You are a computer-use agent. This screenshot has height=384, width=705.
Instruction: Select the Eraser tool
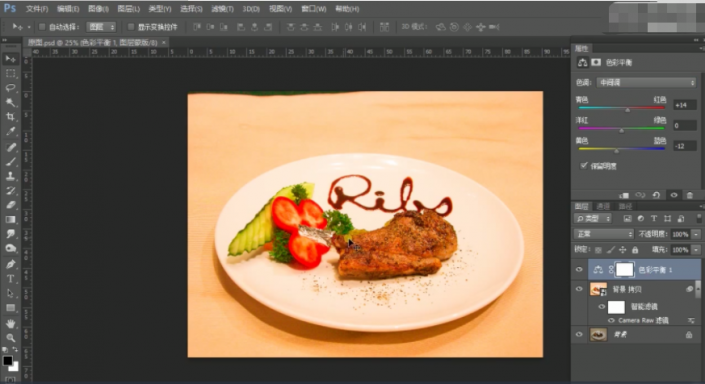[10, 205]
